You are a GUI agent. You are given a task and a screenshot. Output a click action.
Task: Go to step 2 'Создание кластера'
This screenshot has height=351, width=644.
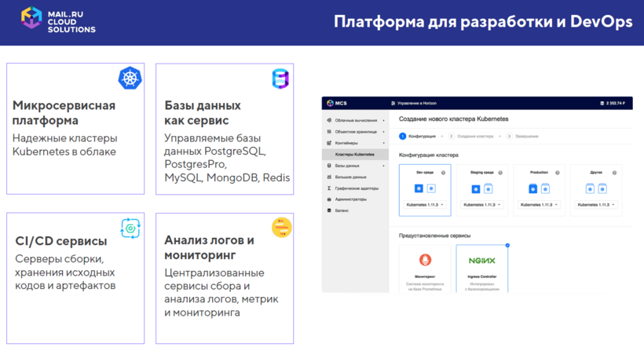click(472, 137)
